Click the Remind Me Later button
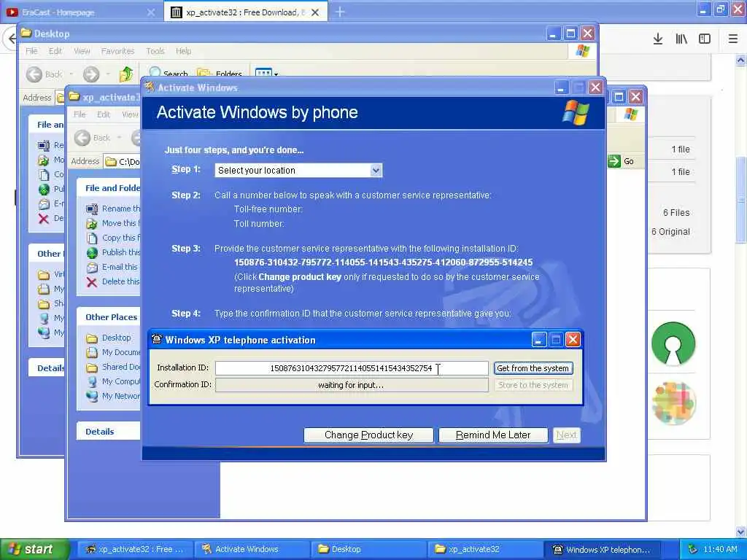 (492, 435)
